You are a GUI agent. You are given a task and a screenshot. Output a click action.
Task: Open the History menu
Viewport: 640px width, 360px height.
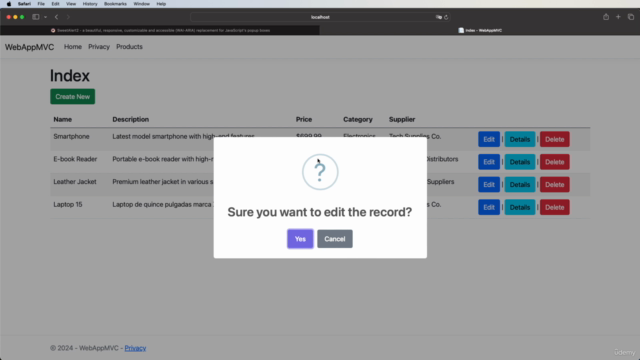tap(90, 4)
